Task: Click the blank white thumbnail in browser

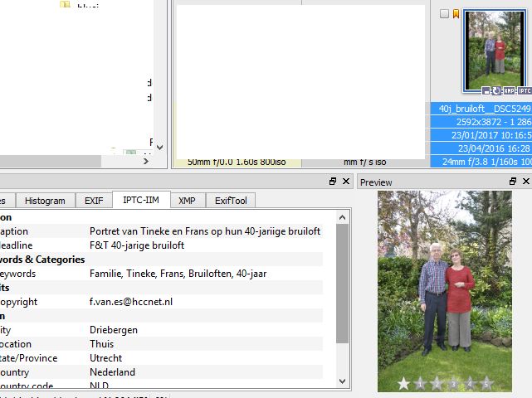Action: (300, 81)
